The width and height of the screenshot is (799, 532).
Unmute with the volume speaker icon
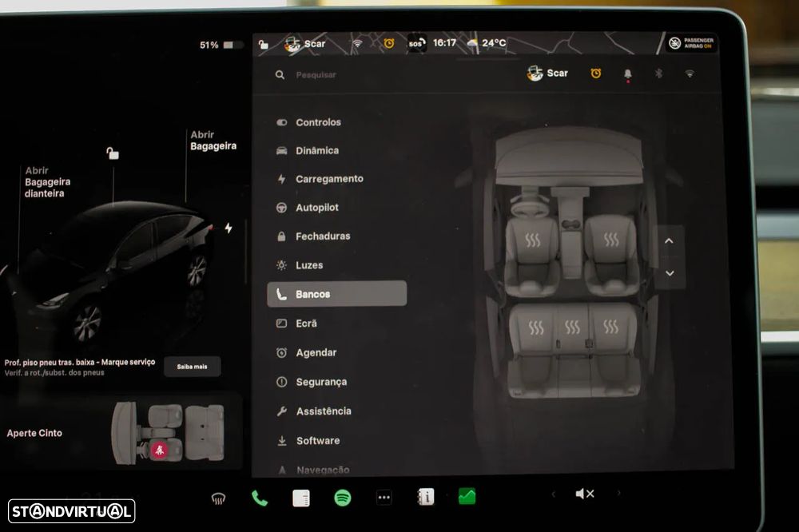(x=585, y=494)
